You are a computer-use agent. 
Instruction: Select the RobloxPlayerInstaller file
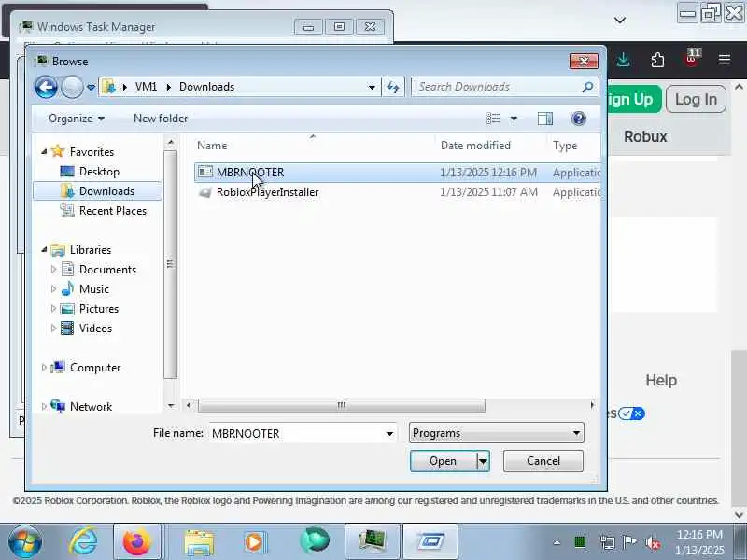398,192
